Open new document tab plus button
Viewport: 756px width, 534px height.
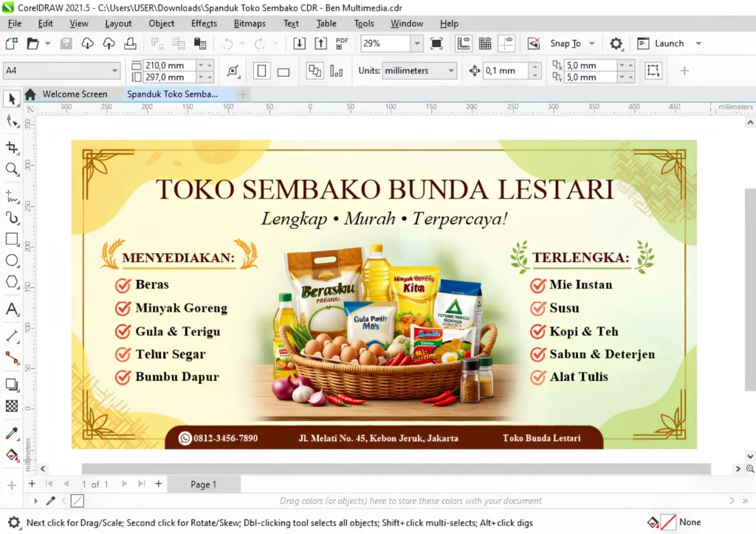pos(243,94)
